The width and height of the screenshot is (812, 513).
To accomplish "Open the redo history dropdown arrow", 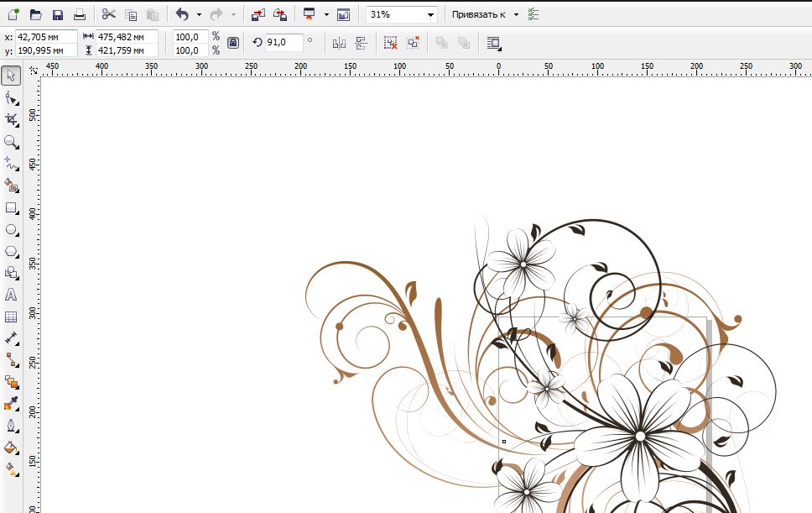I will click(x=233, y=14).
